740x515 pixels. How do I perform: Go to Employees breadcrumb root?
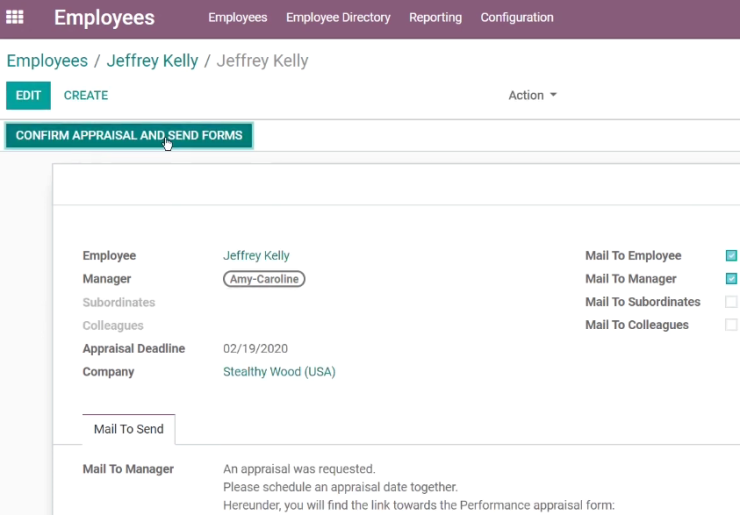(x=47, y=61)
